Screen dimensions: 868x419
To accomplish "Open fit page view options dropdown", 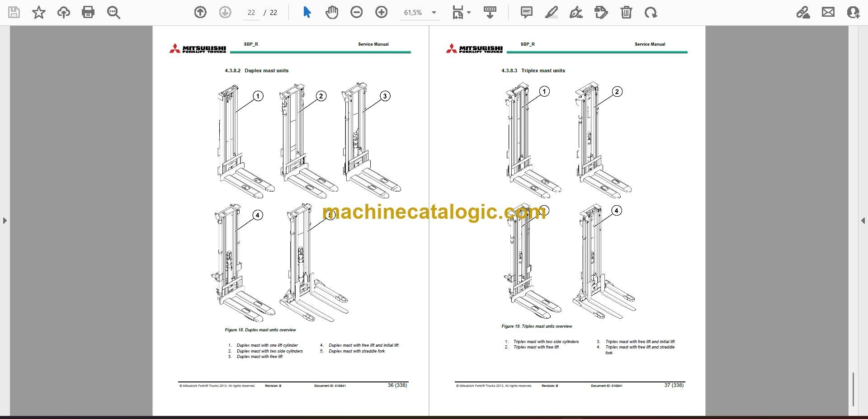I will (x=462, y=12).
